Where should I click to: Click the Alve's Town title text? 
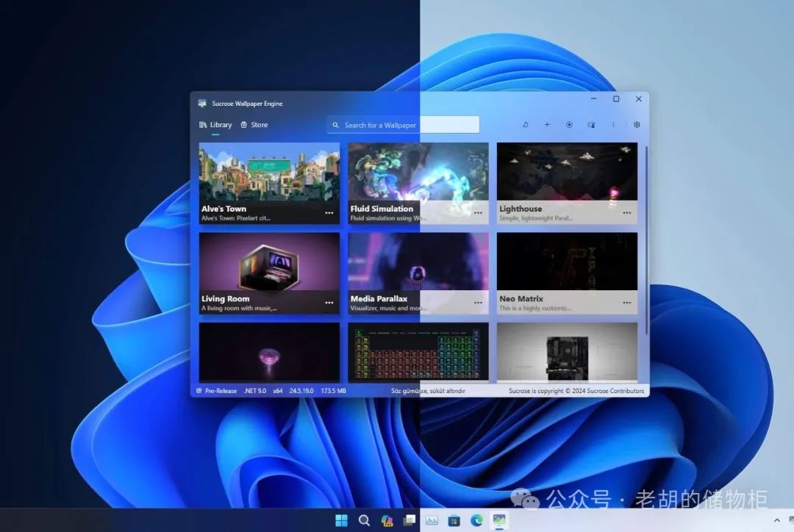223,209
